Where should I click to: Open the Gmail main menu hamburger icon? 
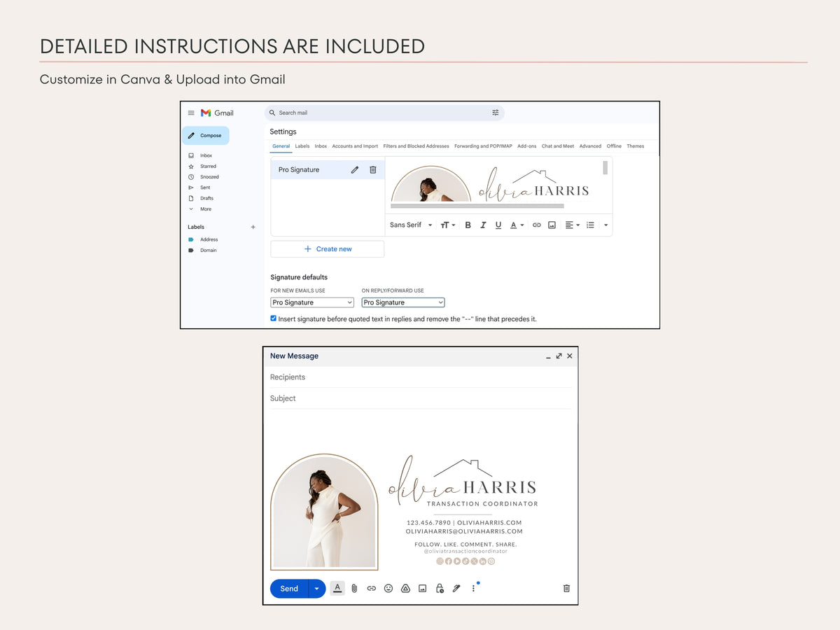191,113
